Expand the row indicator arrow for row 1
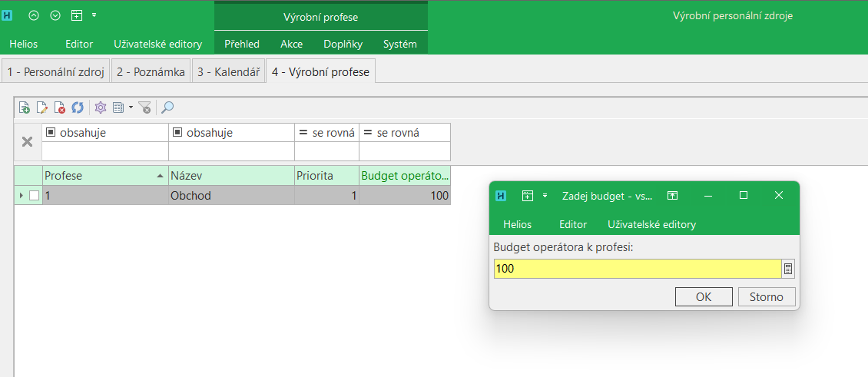This screenshot has height=377, width=868. (21, 196)
